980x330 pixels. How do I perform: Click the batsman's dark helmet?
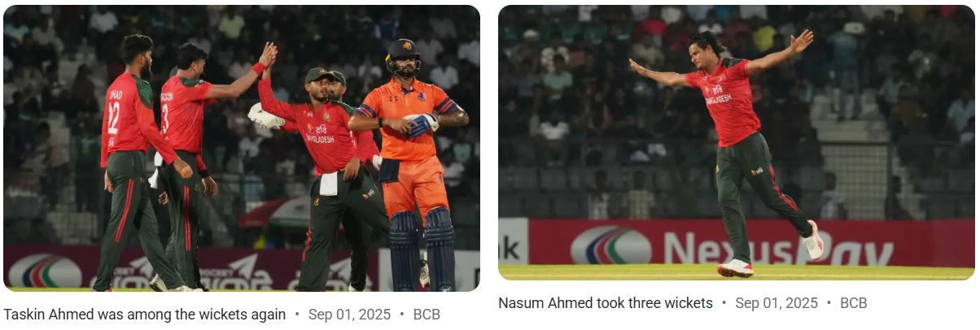point(403,55)
